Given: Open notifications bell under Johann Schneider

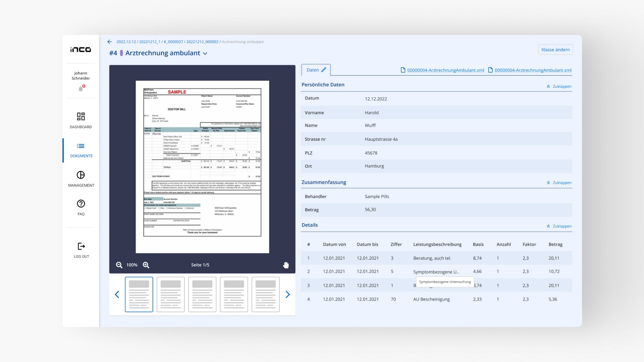Looking at the screenshot, I should click(81, 89).
